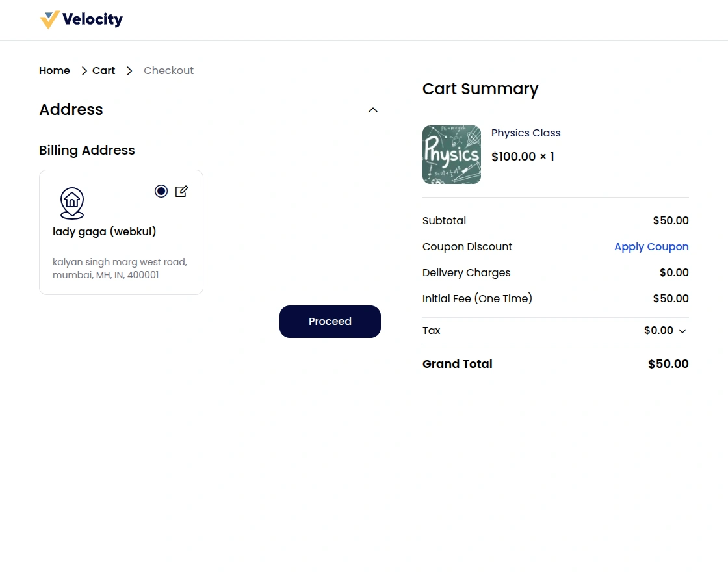Viewport: 728px width, 572px height.
Task: Open the Physics Class product image
Action: click(x=452, y=155)
